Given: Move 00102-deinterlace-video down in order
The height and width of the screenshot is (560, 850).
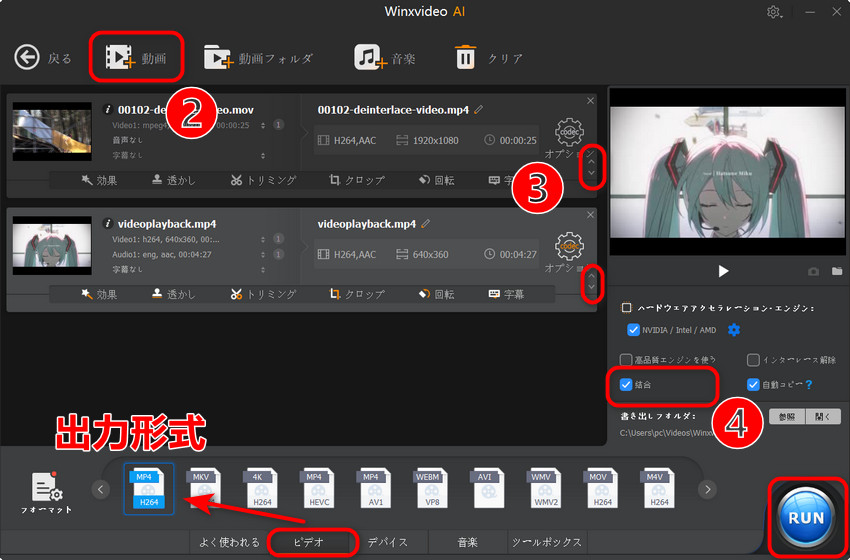Looking at the screenshot, I should tap(591, 173).
